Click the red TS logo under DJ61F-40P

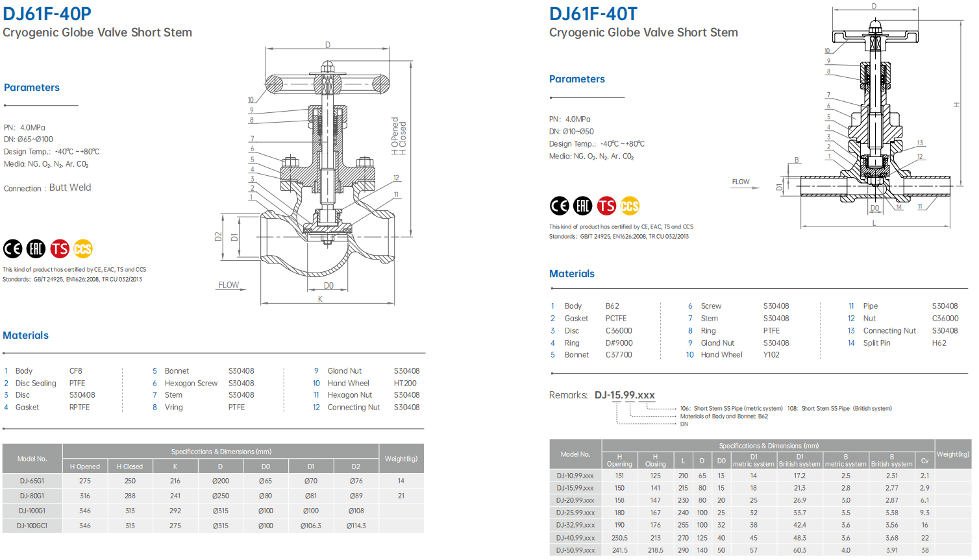pos(60,249)
